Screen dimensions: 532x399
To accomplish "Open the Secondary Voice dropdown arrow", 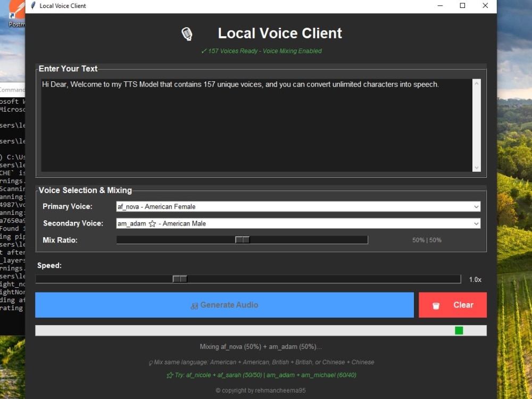I will (x=476, y=223).
